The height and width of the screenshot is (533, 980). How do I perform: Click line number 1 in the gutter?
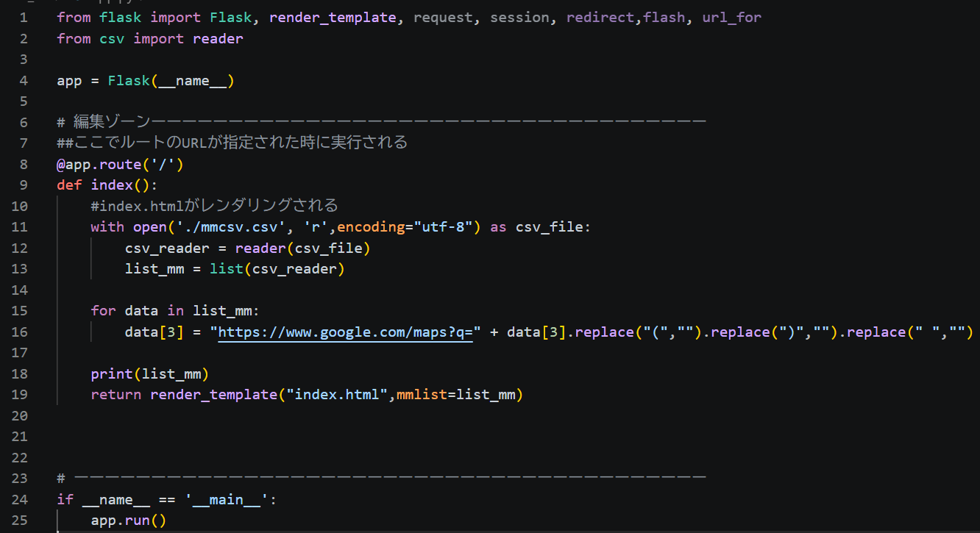coord(24,17)
